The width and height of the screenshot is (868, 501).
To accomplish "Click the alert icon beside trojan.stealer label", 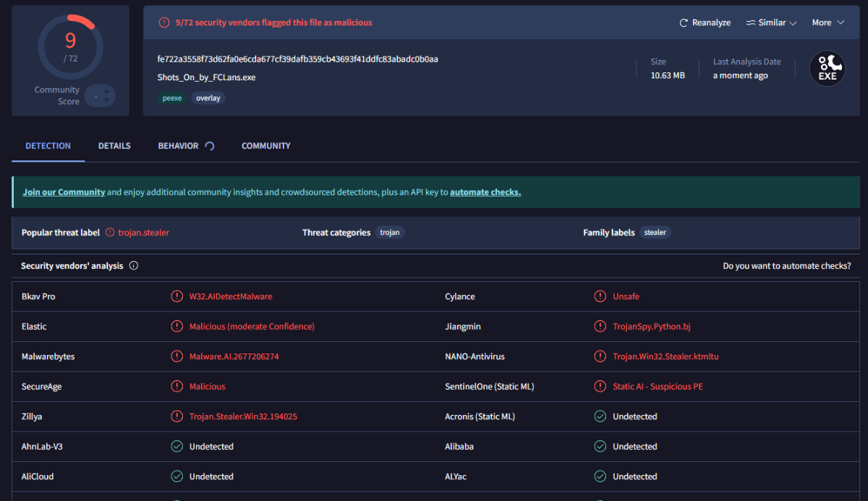I will [110, 232].
